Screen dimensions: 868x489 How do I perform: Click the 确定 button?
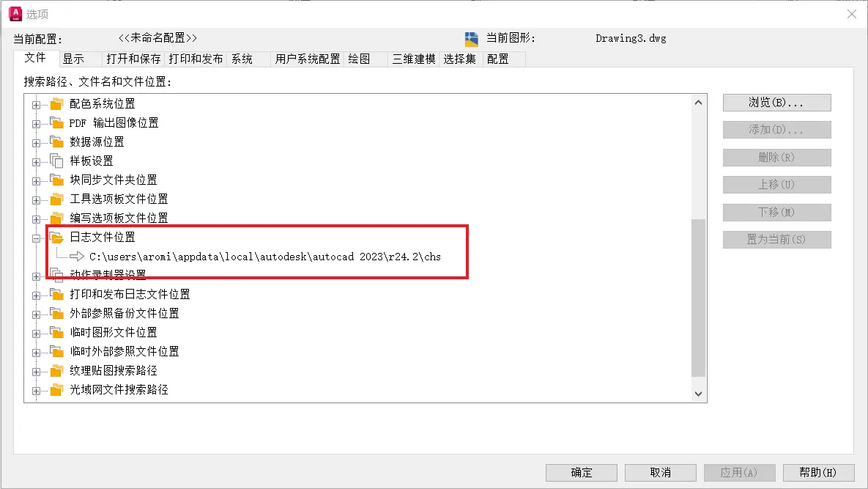[582, 472]
